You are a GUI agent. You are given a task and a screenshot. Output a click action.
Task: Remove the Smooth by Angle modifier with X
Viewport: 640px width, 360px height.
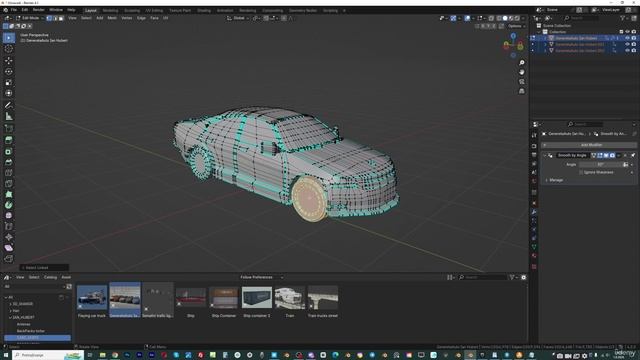(x=625, y=155)
